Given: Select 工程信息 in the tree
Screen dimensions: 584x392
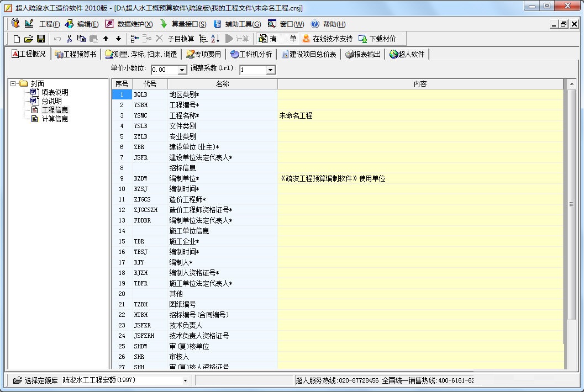Looking at the screenshot, I should click(x=55, y=110).
